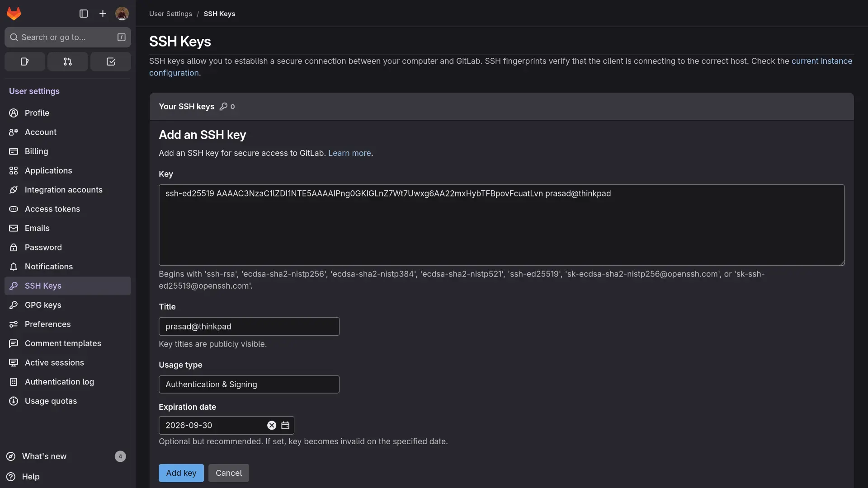This screenshot has width=868, height=488.
Task: Open the Preferences settings page
Action: pyautogui.click(x=47, y=324)
